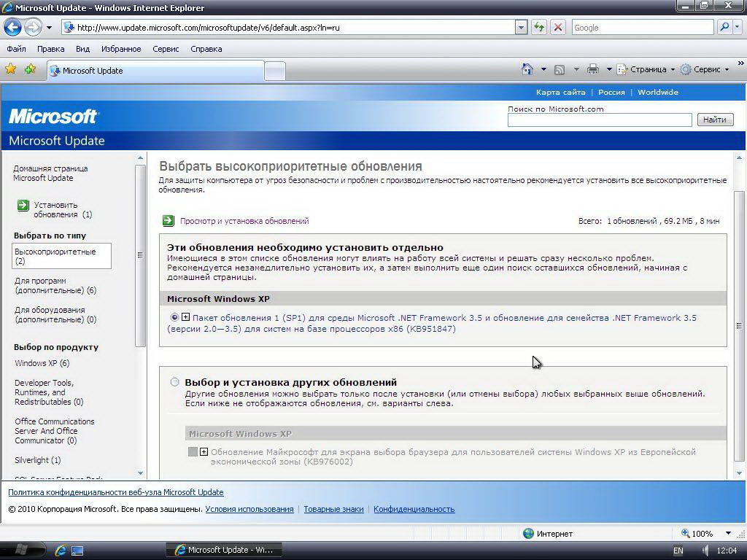This screenshot has width=747, height=560.
Task: Open Условия использования link
Action: click(x=249, y=509)
